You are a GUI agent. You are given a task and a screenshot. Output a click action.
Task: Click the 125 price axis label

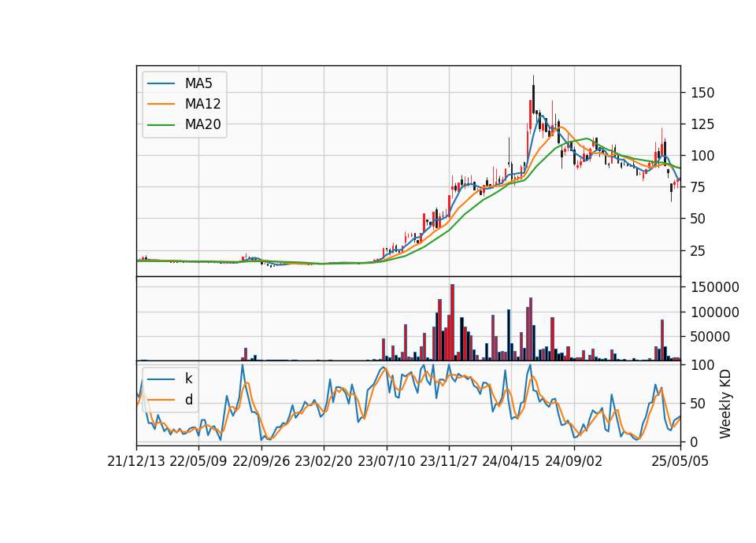point(702,124)
